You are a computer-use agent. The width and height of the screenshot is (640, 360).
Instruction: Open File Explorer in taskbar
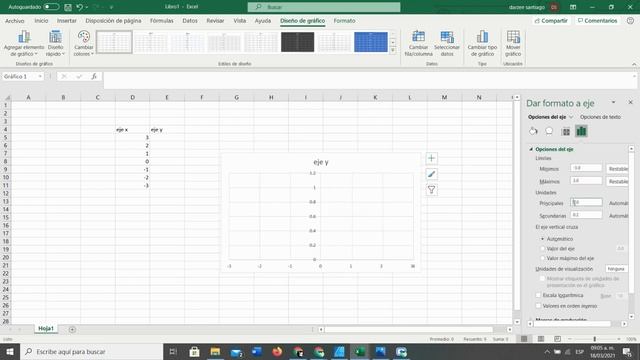pyautogui.click(x=215, y=351)
